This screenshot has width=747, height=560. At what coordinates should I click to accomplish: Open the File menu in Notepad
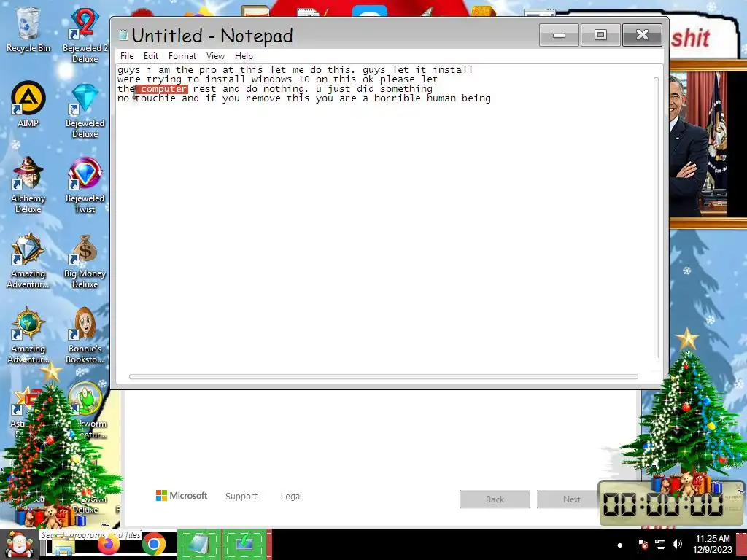tap(127, 56)
